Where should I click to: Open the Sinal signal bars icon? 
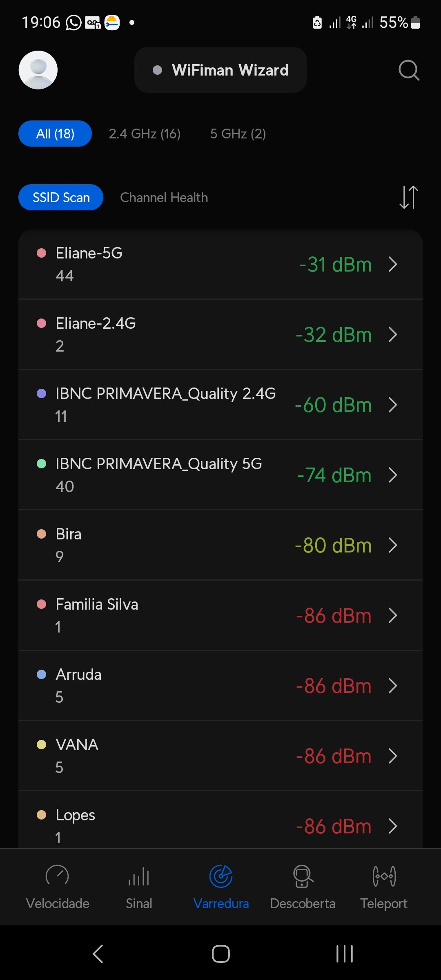139,876
